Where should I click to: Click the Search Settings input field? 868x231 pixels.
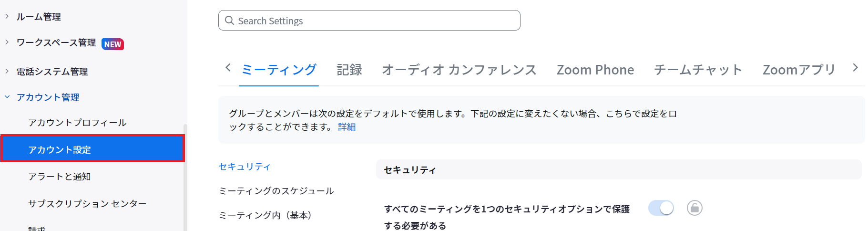[x=369, y=21]
